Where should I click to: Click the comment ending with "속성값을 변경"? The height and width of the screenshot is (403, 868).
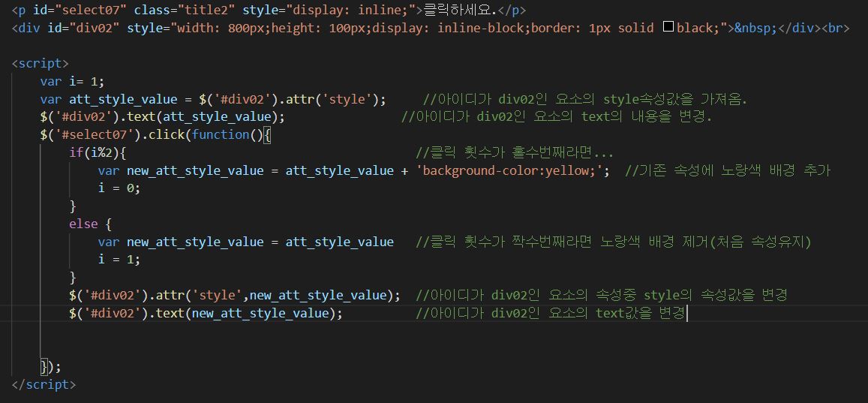point(602,296)
